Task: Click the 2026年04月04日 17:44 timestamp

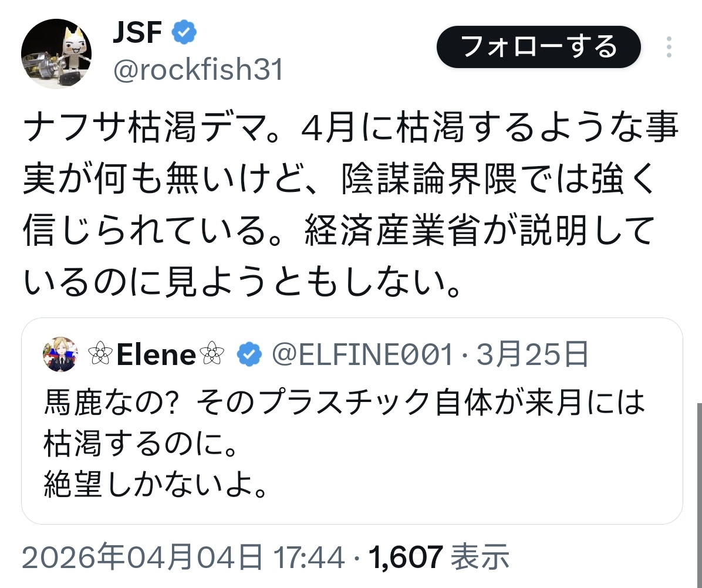Action: coord(183,557)
